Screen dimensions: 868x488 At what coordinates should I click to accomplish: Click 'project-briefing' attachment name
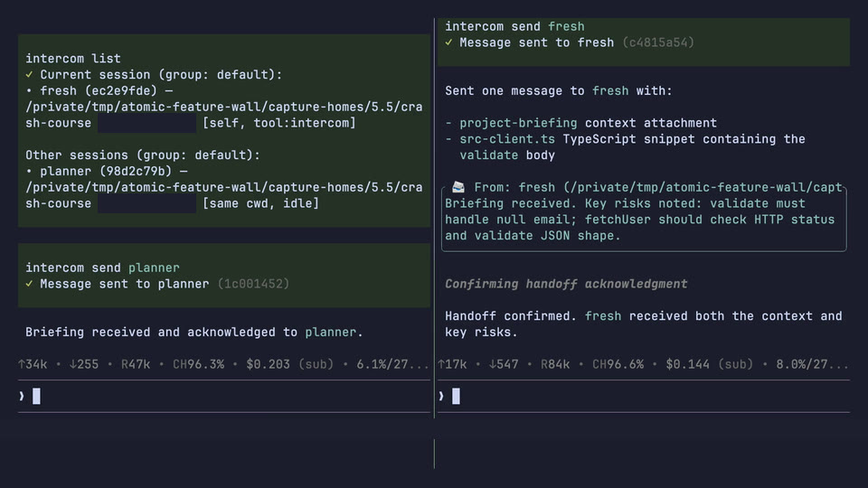[518, 123]
